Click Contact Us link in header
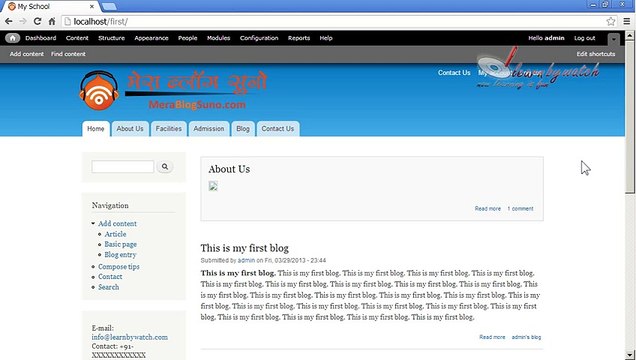The height and width of the screenshot is (360, 636). pos(454,73)
